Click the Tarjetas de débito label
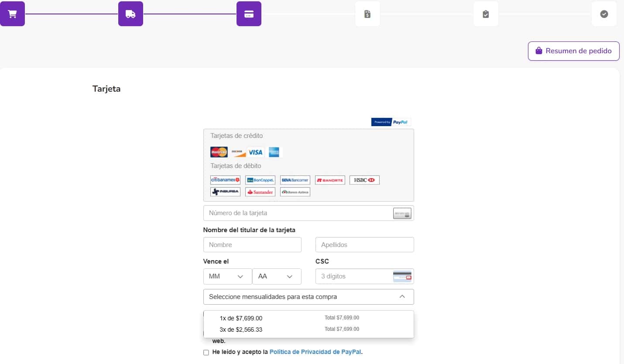624x364 pixels. (236, 166)
